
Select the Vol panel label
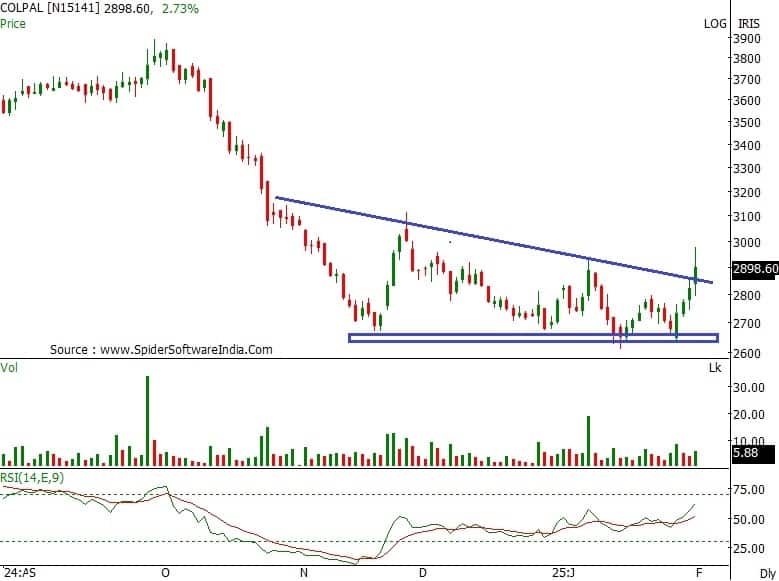coord(11,368)
